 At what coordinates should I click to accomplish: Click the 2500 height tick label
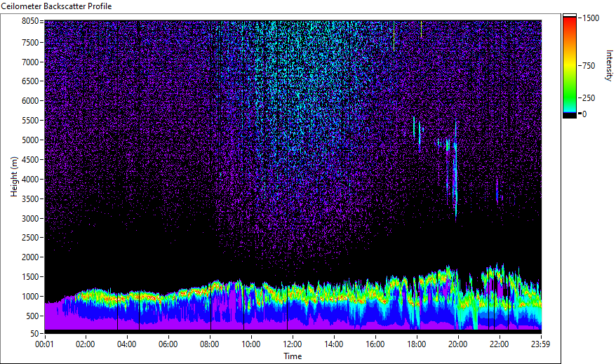point(30,238)
